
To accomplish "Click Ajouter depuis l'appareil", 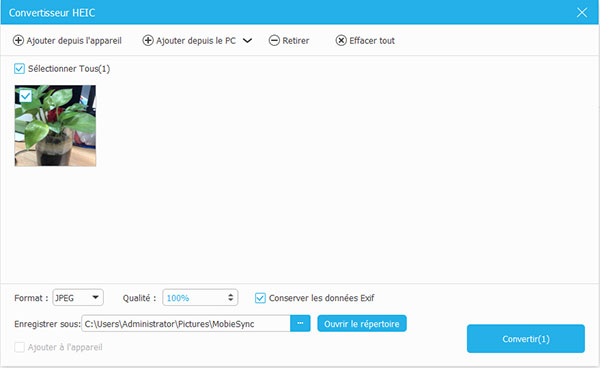I will [x=67, y=41].
